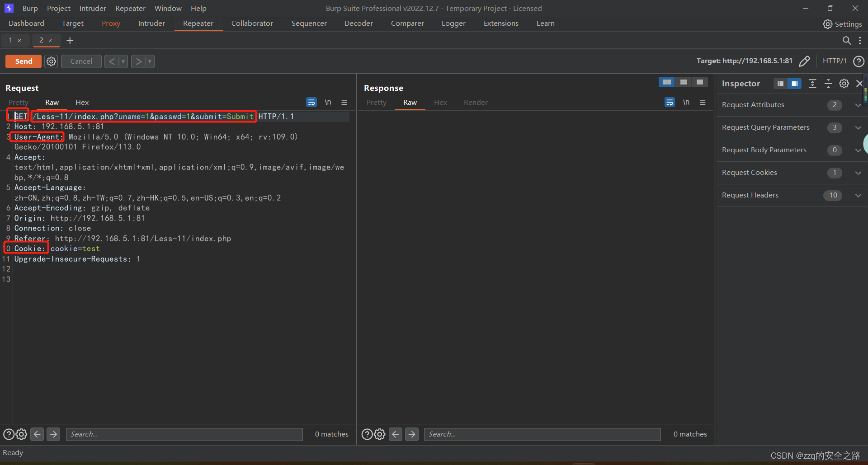Select side-by-side request/response layout
Screen dimensions: 868x465
tap(667, 82)
